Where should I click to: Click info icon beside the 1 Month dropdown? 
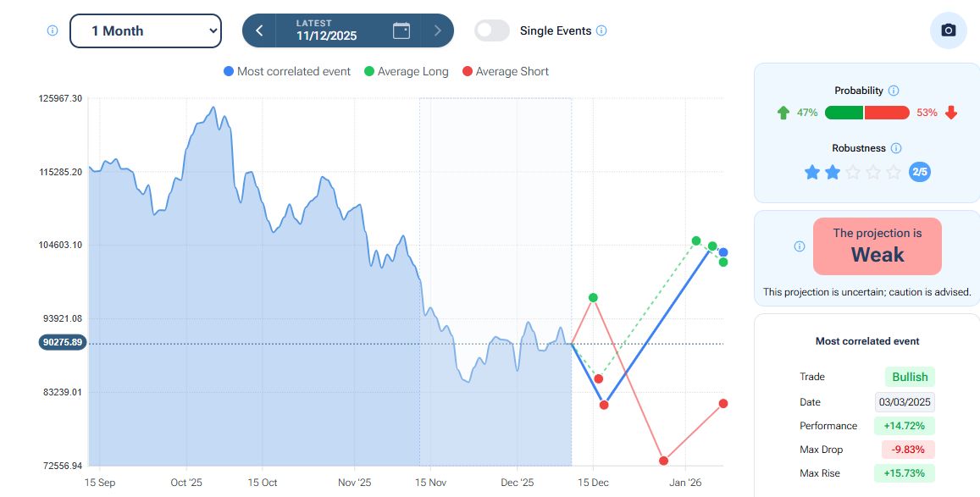pyautogui.click(x=53, y=30)
